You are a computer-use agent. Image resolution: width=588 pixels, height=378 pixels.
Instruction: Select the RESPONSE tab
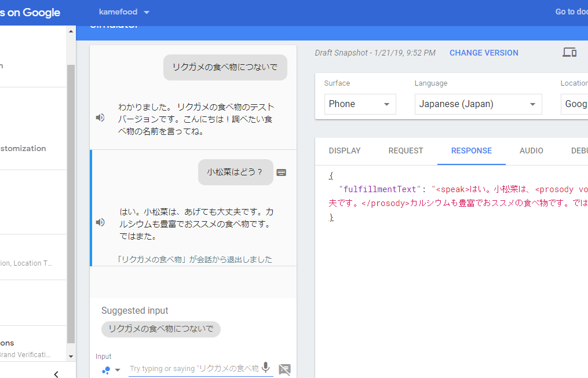click(472, 151)
